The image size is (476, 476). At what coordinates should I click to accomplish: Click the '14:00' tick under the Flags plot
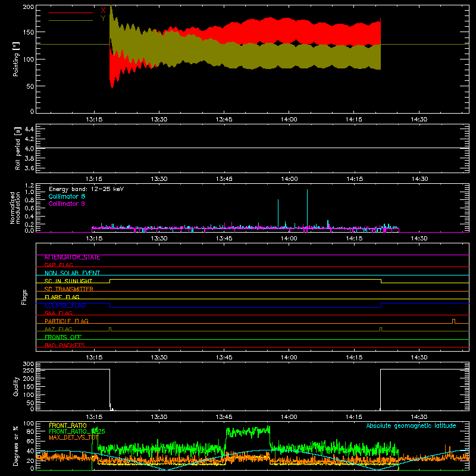coord(289,358)
